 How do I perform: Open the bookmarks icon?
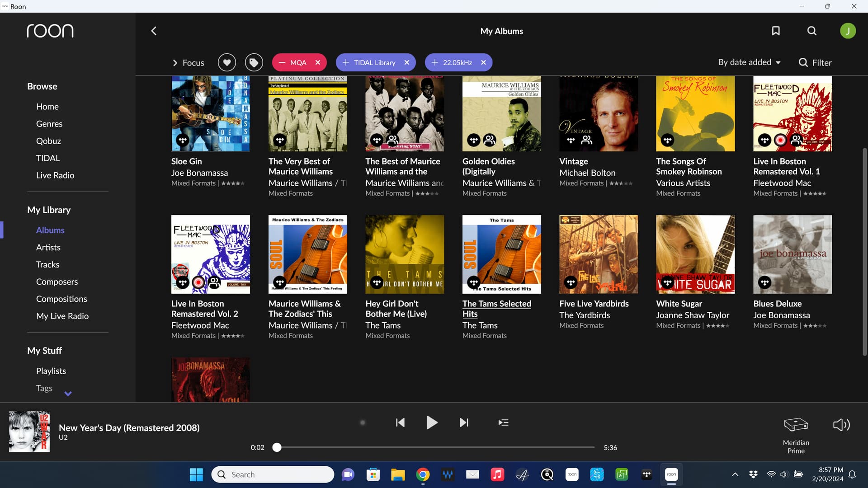pos(776,31)
